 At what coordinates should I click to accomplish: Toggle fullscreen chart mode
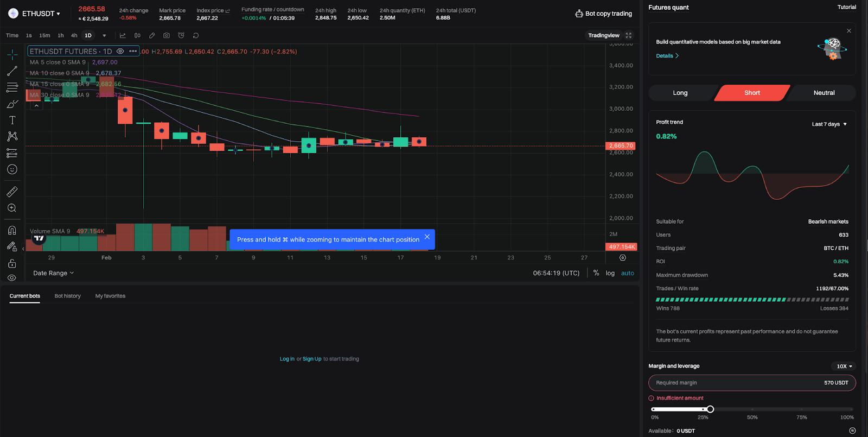(629, 35)
